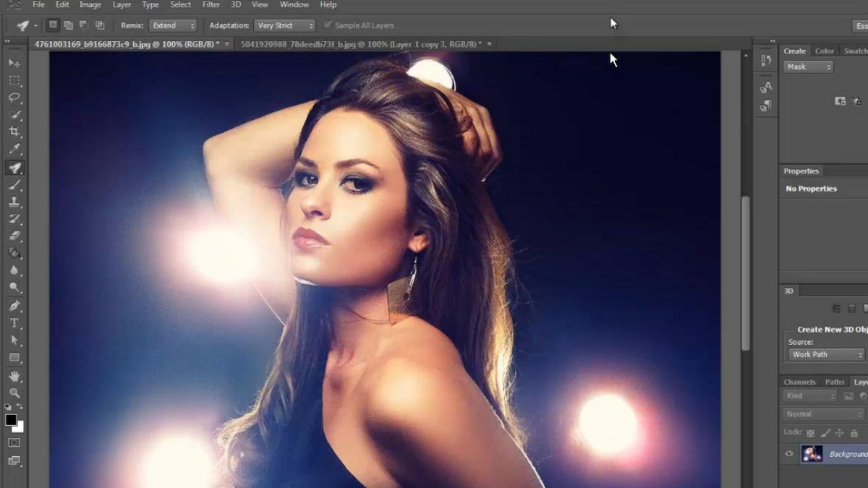This screenshot has height=488, width=868.
Task: Select the Eraser tool
Action: (14, 236)
